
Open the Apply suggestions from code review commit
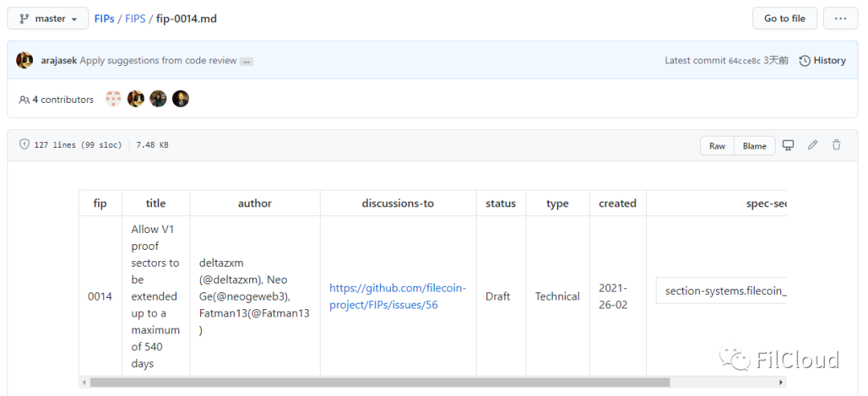coord(158,61)
